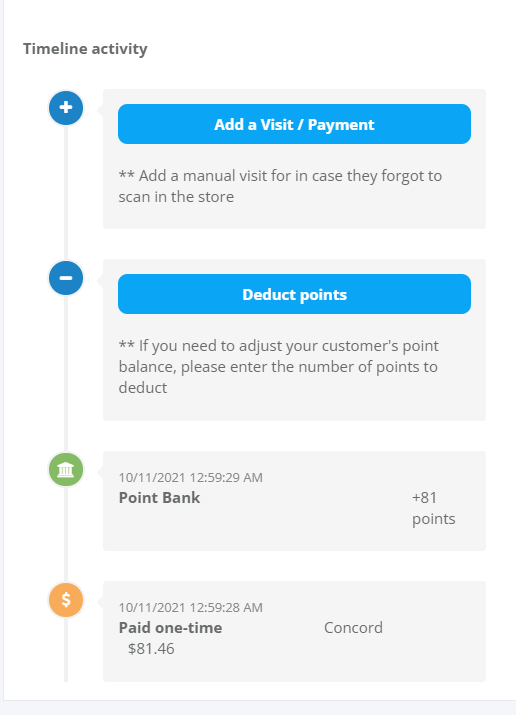Click the Concord location label
The height and width of the screenshot is (715, 516).
click(353, 628)
